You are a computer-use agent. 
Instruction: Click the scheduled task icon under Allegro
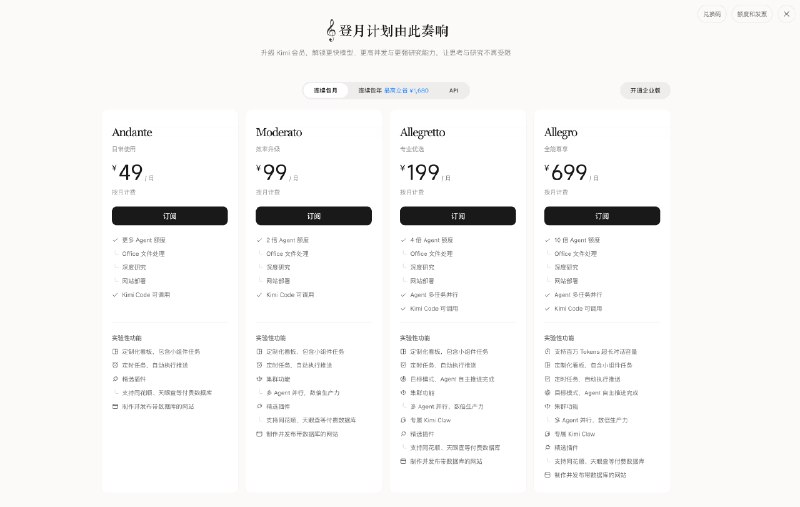coord(547,379)
